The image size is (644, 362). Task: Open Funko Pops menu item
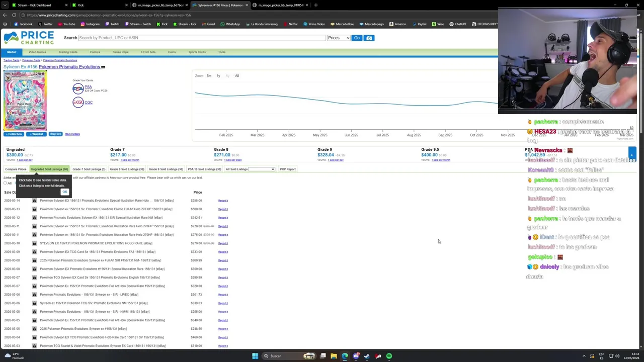(120, 52)
